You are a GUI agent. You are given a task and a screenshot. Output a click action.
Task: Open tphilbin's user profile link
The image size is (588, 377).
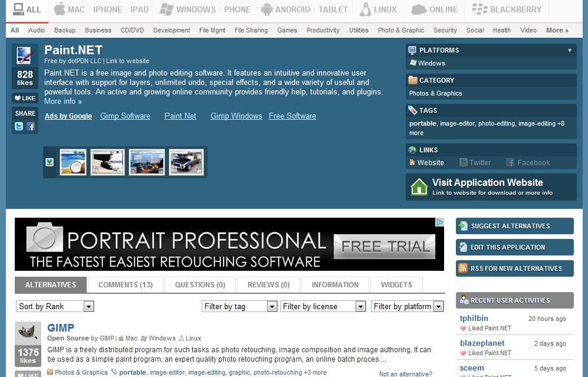(x=474, y=318)
